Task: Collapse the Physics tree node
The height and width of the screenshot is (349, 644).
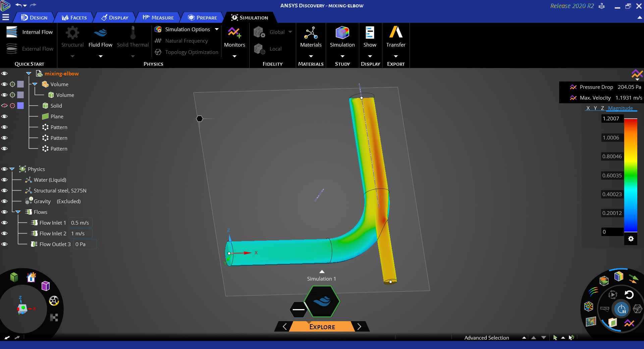Action: tap(12, 169)
